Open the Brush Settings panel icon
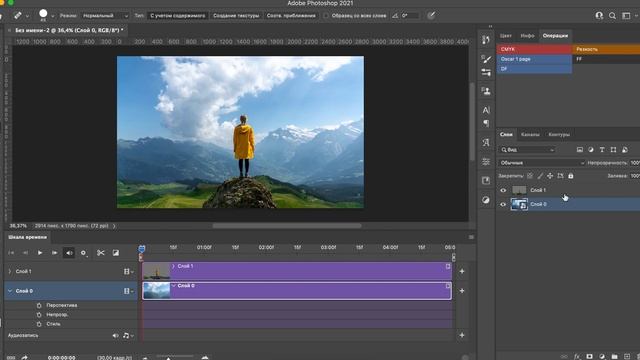The image size is (640, 360). (x=486, y=73)
